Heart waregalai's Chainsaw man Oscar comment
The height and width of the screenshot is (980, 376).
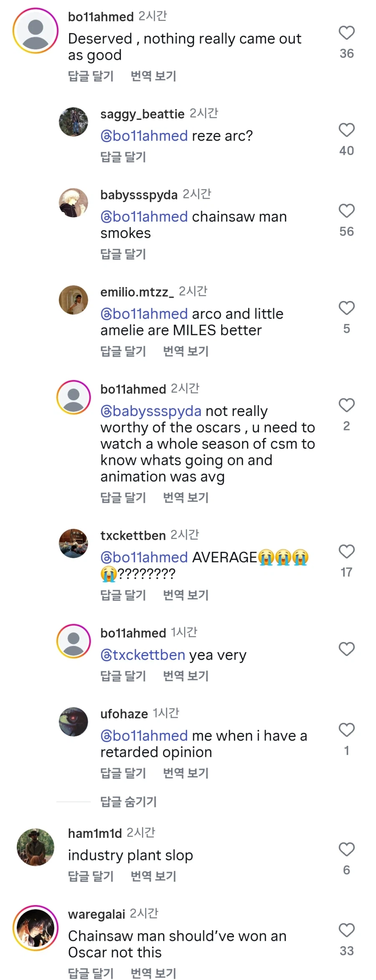(x=346, y=930)
